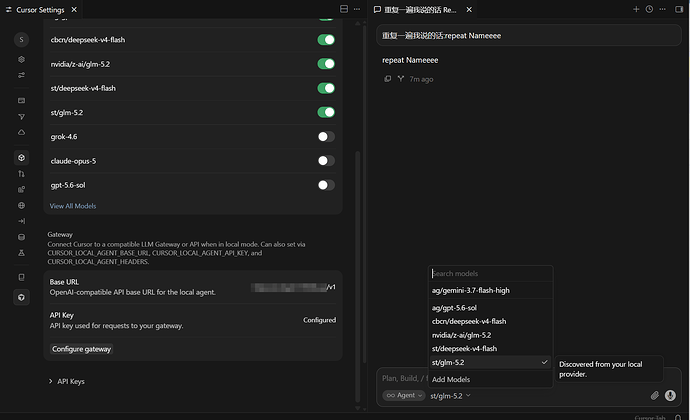Open the book docs icon in sidebar
The width and height of the screenshot is (690, 420).
[21, 277]
